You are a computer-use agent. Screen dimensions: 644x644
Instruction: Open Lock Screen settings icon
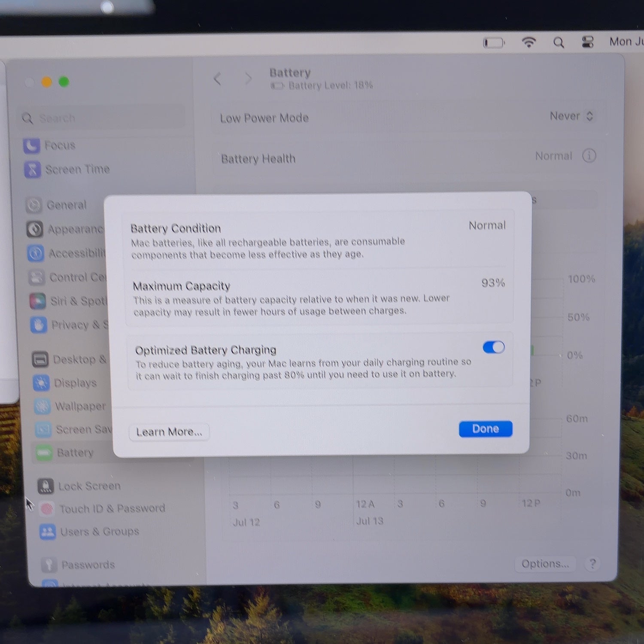(x=46, y=486)
